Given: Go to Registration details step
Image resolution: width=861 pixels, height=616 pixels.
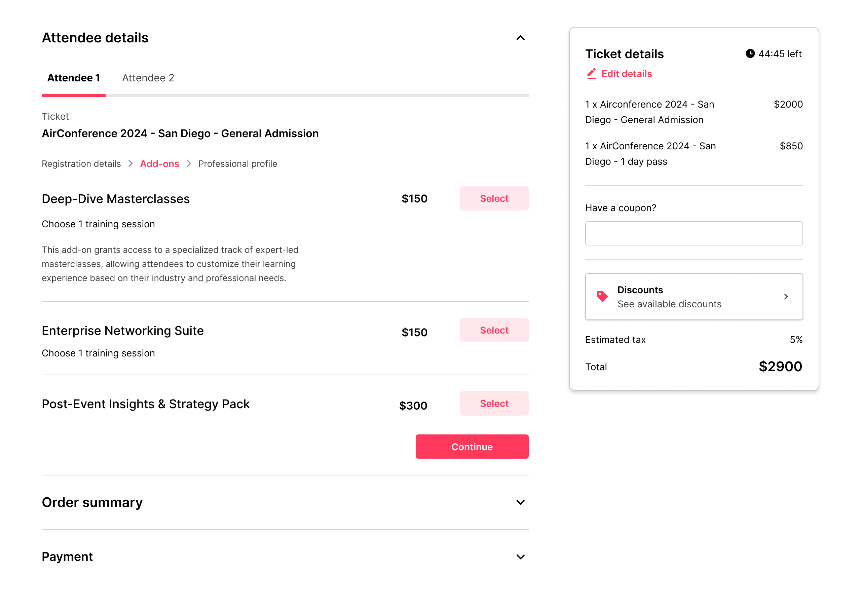Looking at the screenshot, I should coord(81,164).
